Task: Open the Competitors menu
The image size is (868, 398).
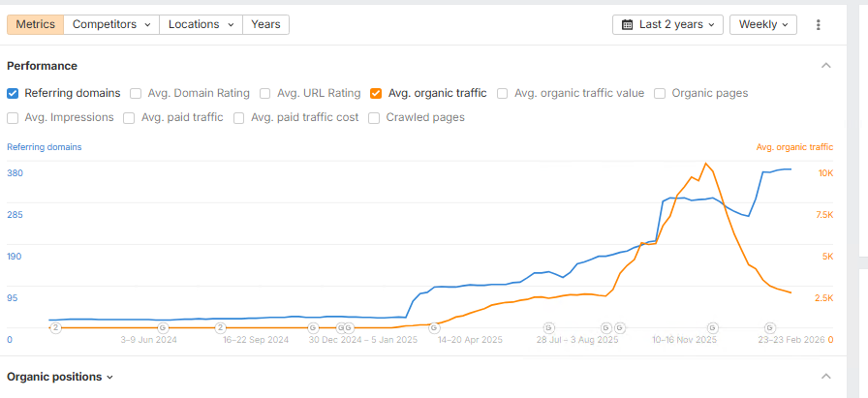Action: point(111,24)
